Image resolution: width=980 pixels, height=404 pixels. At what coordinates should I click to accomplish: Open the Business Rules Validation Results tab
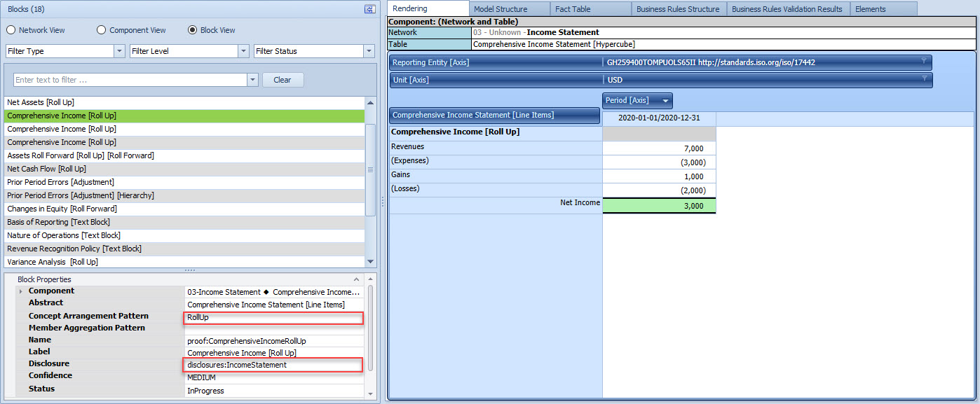click(787, 9)
